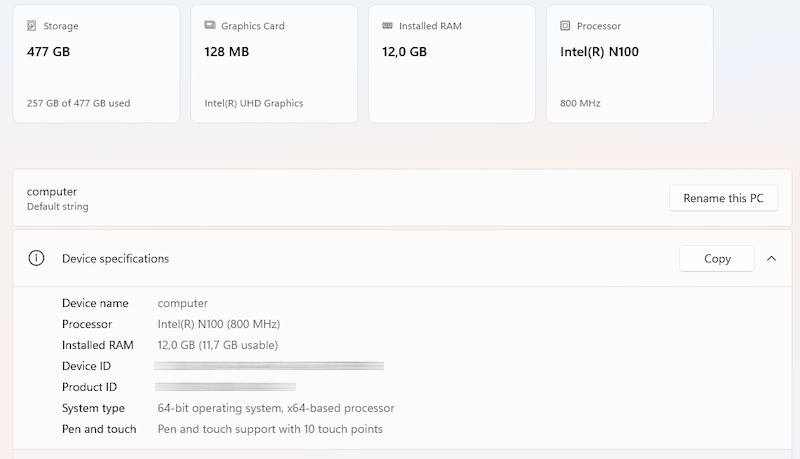Click the Pen and touch support value
This screenshot has height=459, width=800.
click(x=270, y=429)
